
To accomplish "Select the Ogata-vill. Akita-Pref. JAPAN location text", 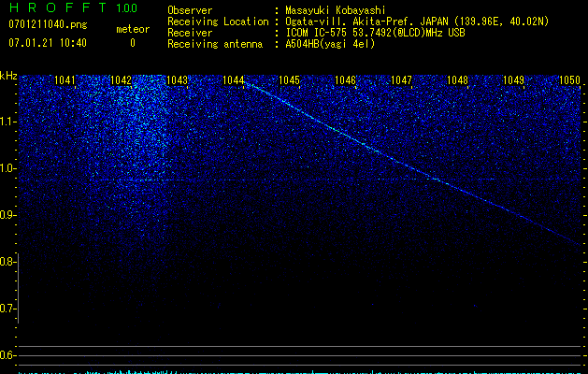I will [x=417, y=22].
